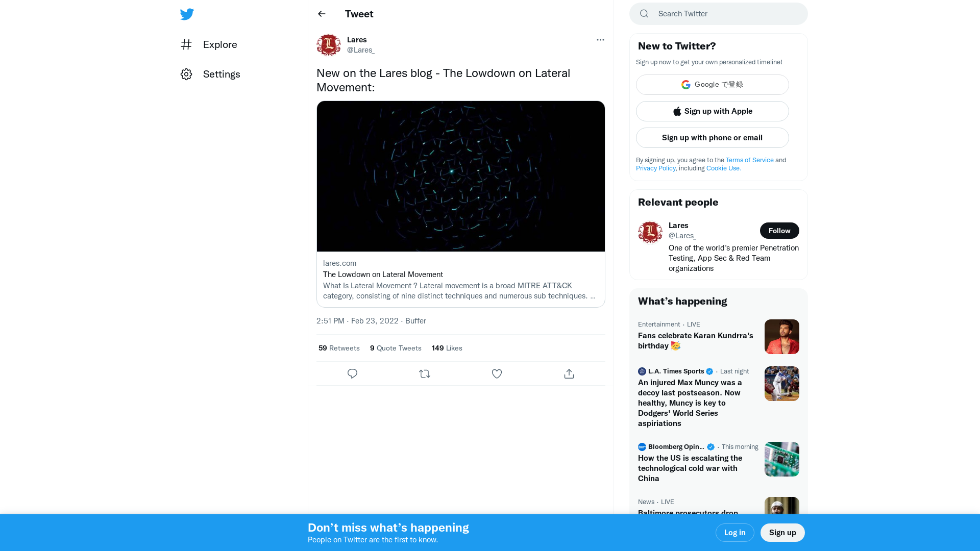The width and height of the screenshot is (980, 551).
Task: Click the Lares avatar on the tweet
Action: coord(329,45)
